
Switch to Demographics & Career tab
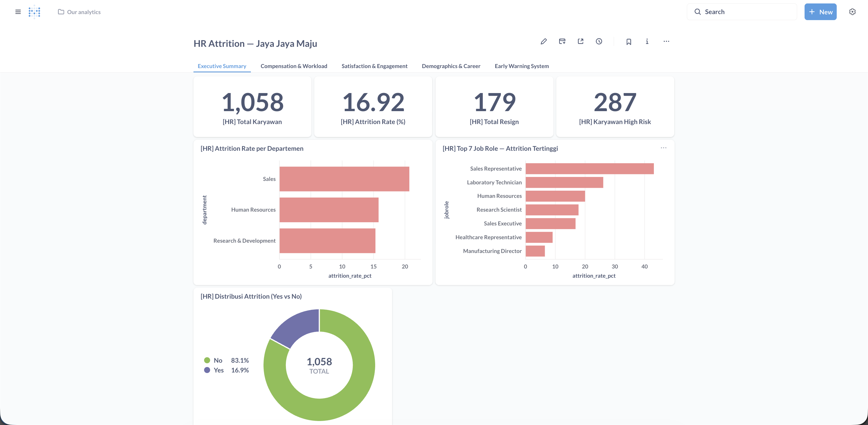pyautogui.click(x=451, y=66)
